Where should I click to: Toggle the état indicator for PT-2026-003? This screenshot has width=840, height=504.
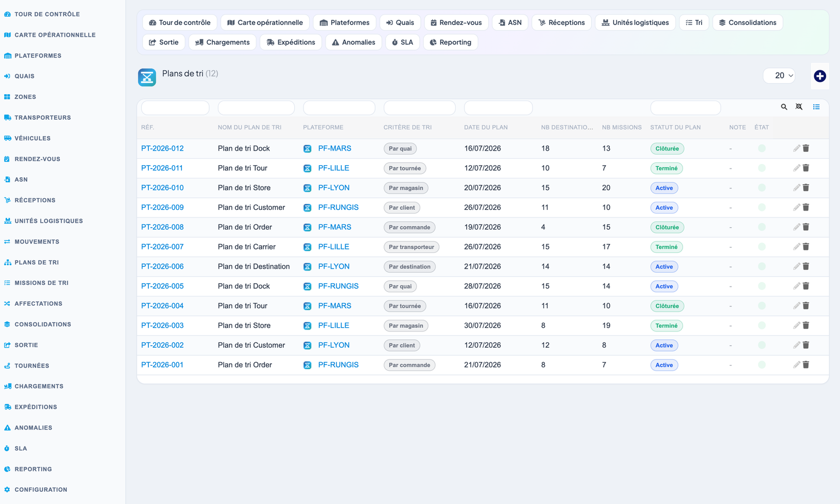pos(762,326)
